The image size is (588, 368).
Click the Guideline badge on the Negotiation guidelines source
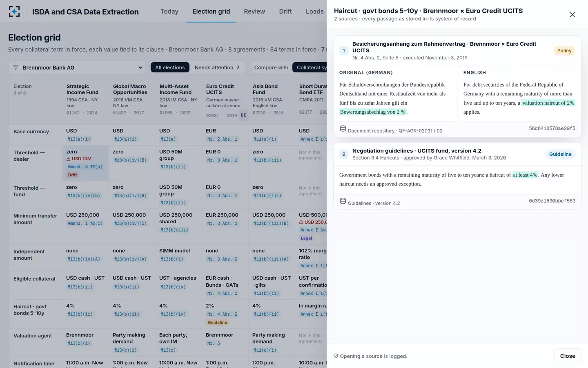click(560, 154)
